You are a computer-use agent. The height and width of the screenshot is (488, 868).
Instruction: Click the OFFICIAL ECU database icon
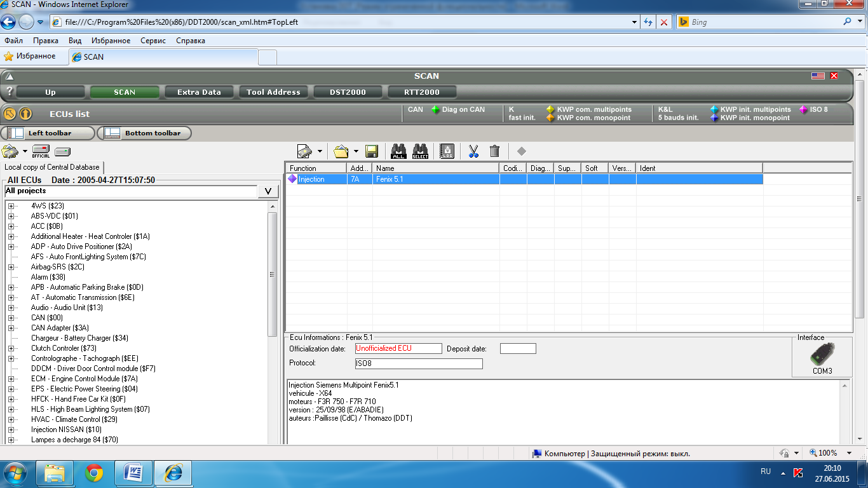point(41,151)
